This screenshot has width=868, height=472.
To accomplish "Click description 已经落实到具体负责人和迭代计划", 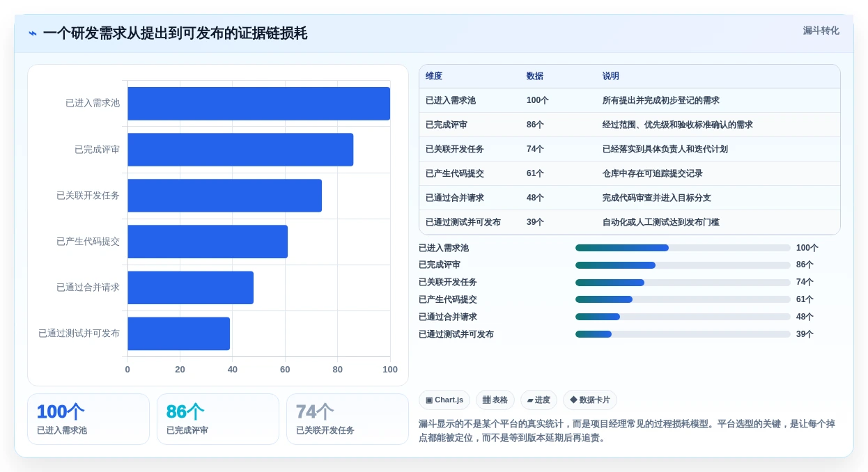I will click(x=665, y=149).
